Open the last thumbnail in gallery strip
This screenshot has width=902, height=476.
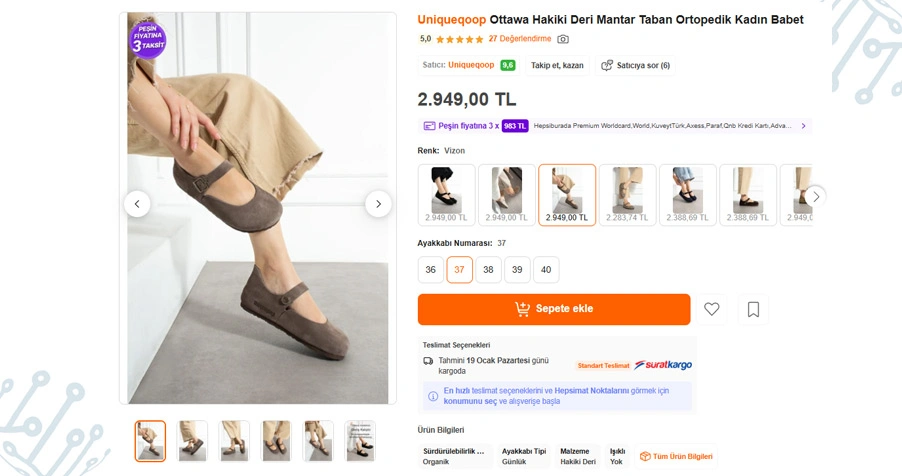(360, 441)
